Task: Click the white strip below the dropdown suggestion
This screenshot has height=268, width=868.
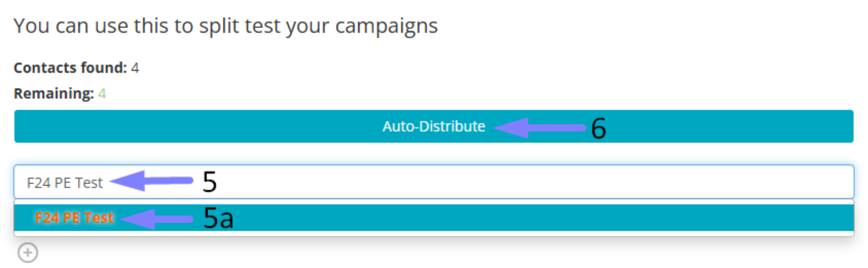Action: click(434, 234)
